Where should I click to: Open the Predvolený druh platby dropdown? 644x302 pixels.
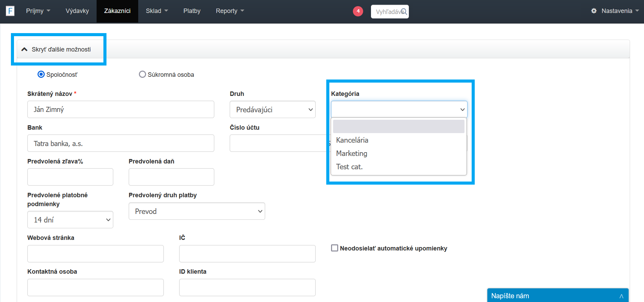[x=197, y=211]
